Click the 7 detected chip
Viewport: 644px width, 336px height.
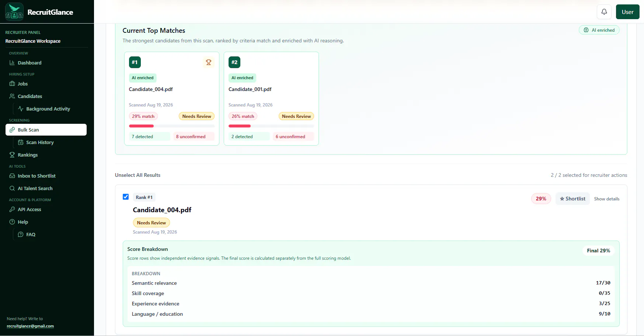point(150,136)
